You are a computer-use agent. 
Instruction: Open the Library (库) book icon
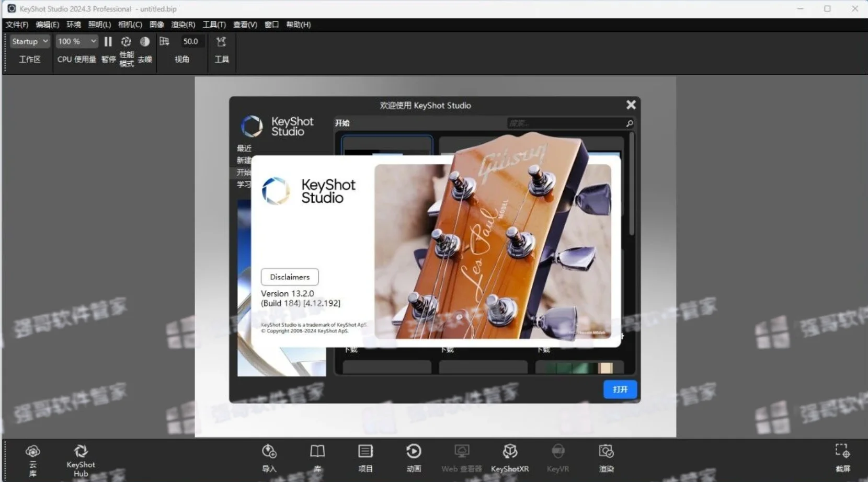pos(317,451)
